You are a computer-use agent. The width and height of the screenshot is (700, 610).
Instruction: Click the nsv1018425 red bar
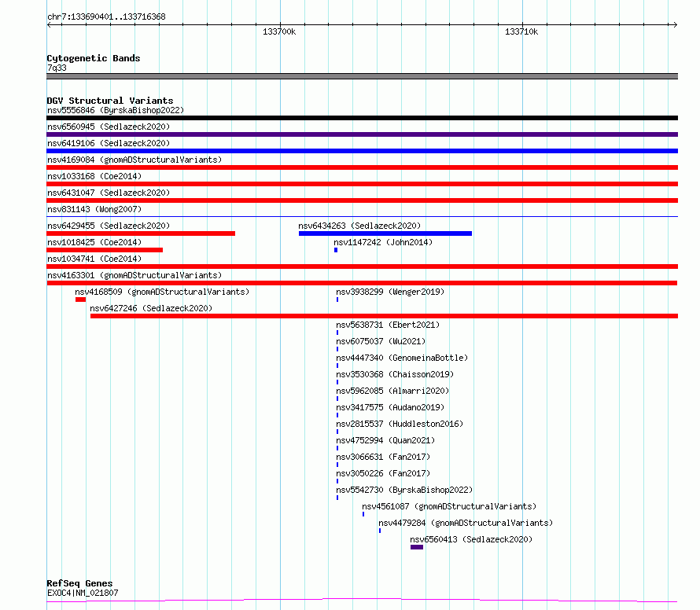[105, 250]
